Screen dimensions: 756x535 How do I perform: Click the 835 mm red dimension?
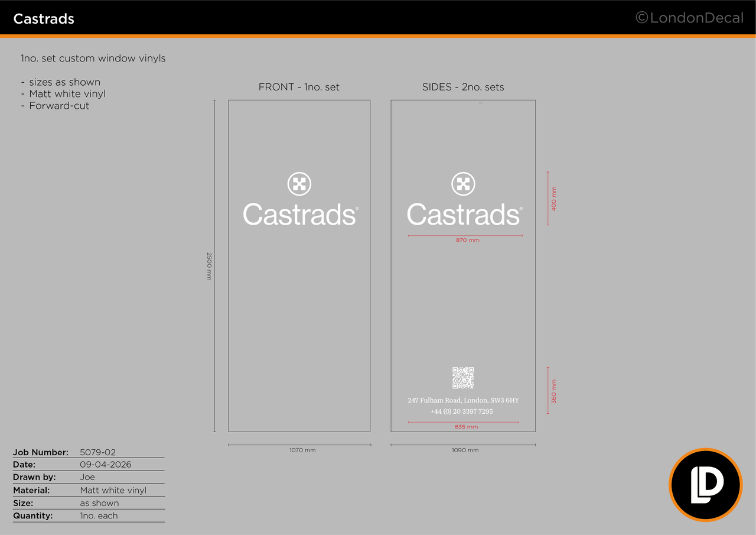466,427
